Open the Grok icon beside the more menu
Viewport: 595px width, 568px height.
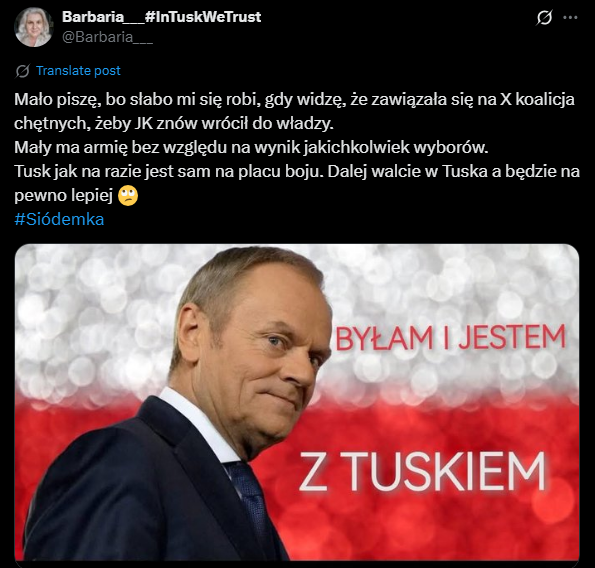click(x=545, y=17)
